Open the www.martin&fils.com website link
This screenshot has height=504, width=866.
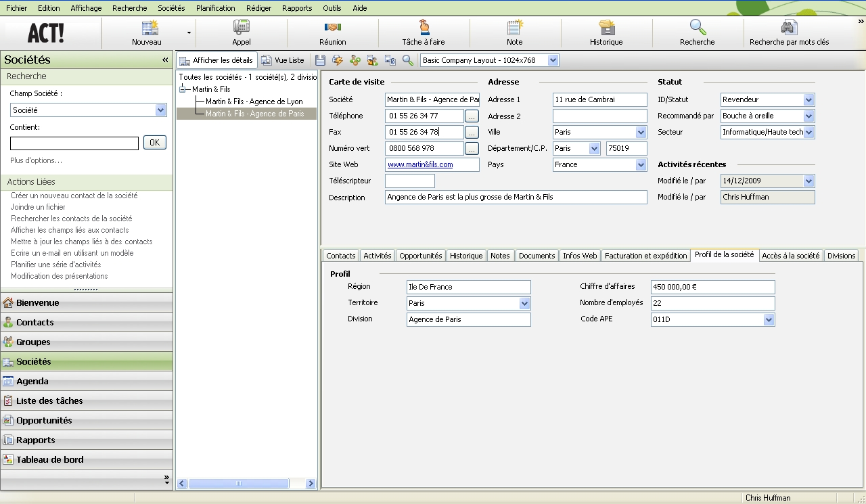420,164
